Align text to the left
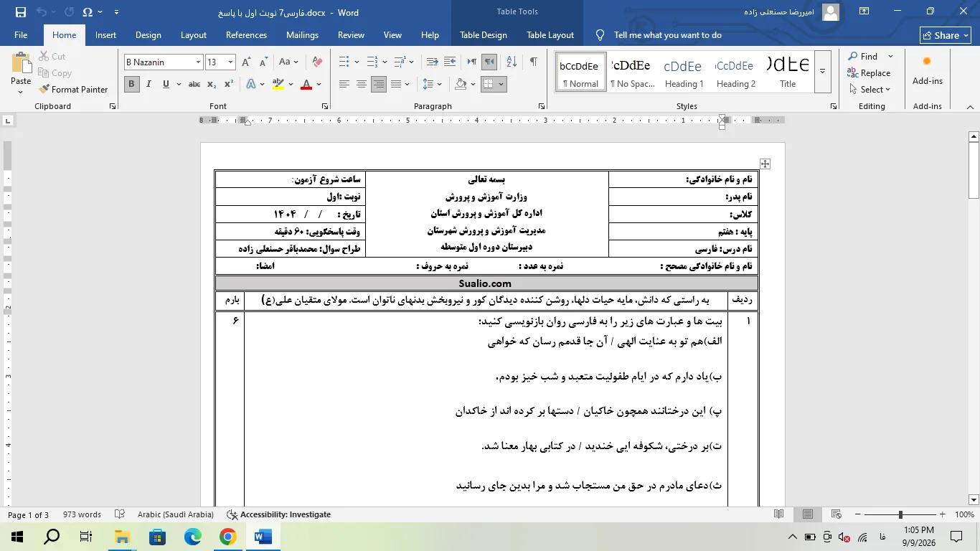The image size is (980, 551). [344, 84]
